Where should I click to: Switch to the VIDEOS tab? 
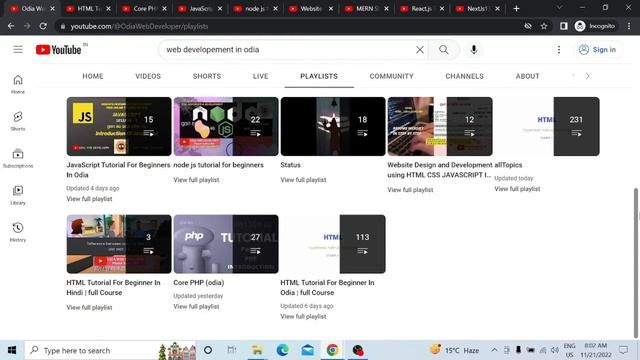(x=148, y=76)
